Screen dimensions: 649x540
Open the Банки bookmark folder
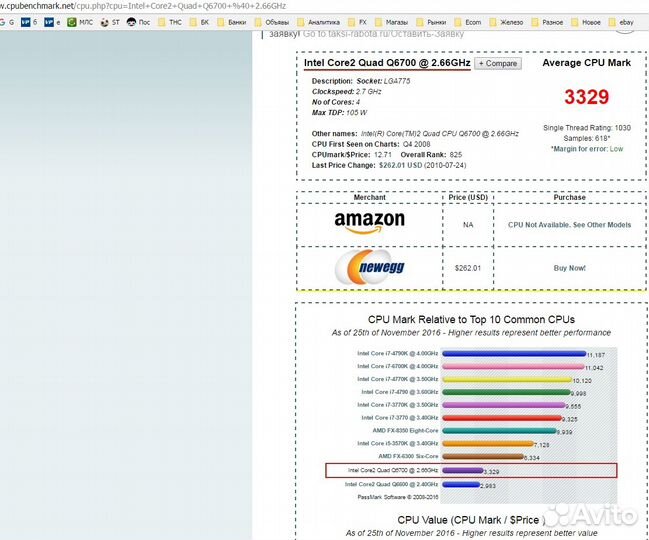[232, 22]
